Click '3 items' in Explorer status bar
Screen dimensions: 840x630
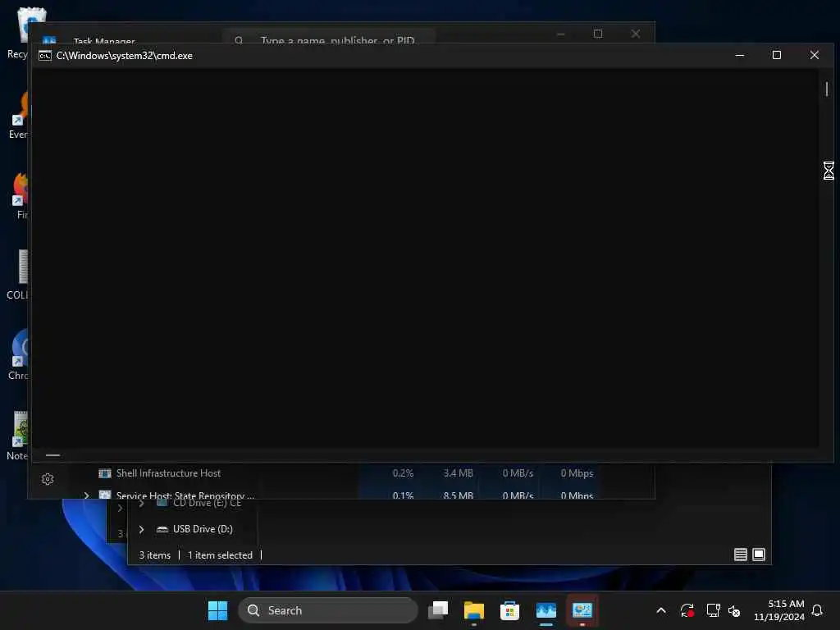[x=155, y=555]
